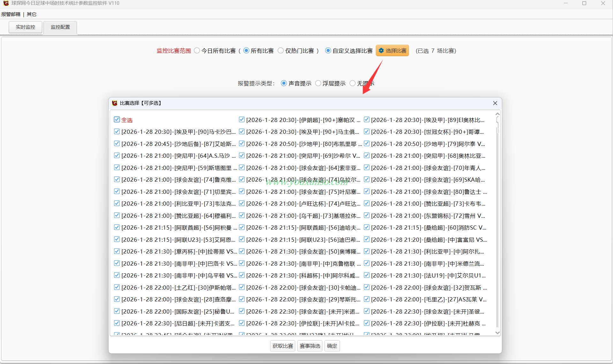The height and width of the screenshot is (364, 613).
Task: Uncheck the 卢旺达杯 [74] match
Action: 242,203
